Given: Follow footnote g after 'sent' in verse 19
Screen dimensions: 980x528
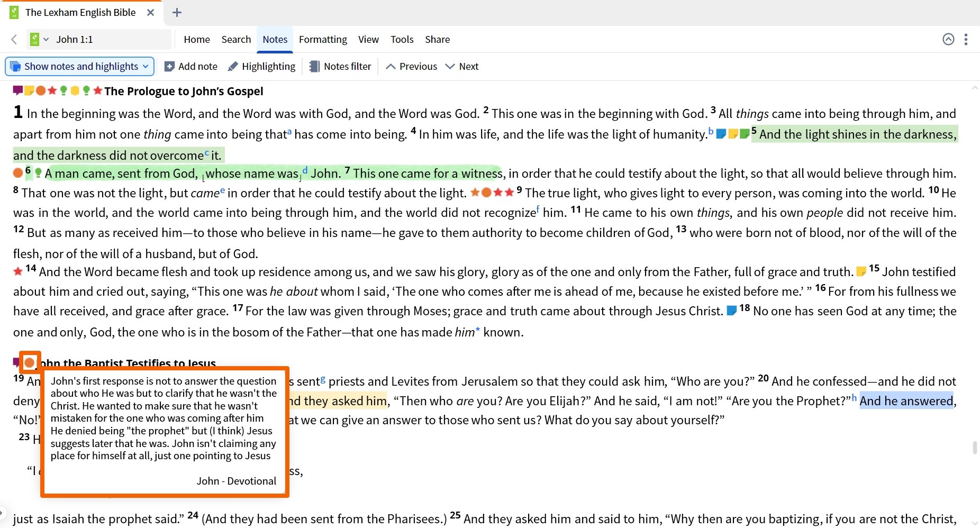Looking at the screenshot, I should tap(323, 379).
